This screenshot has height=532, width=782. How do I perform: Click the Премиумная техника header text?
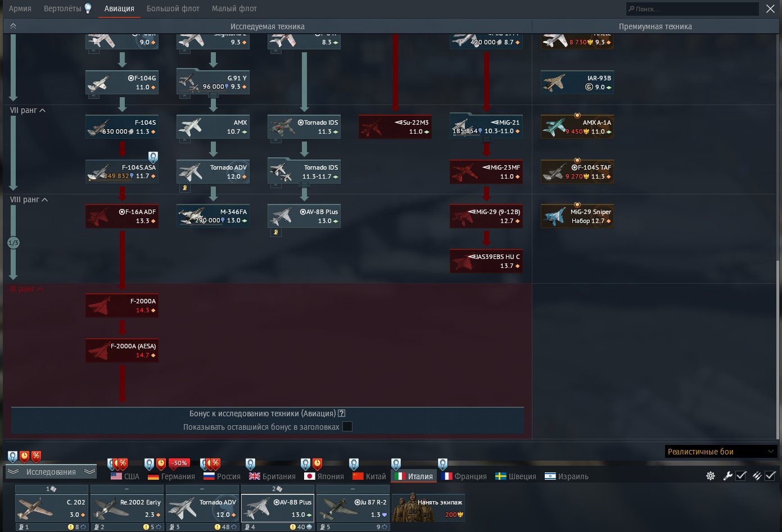point(655,26)
